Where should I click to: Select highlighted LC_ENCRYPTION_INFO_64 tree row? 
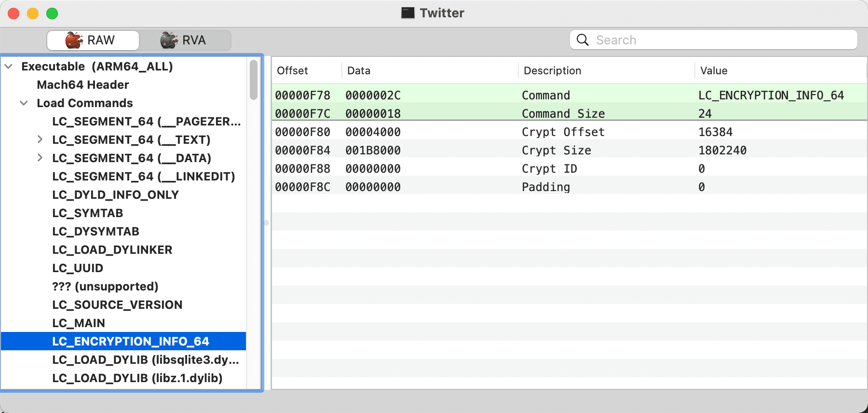123,341
